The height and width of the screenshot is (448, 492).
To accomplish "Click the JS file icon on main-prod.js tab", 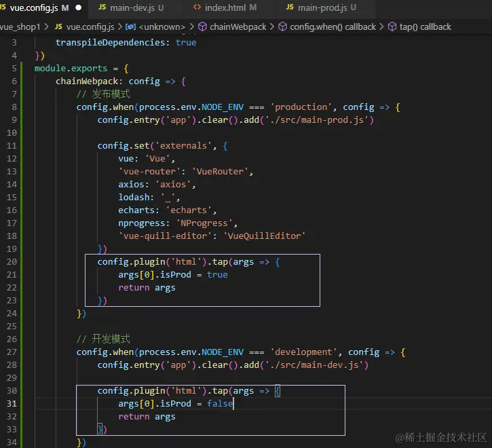I will click(290, 7).
